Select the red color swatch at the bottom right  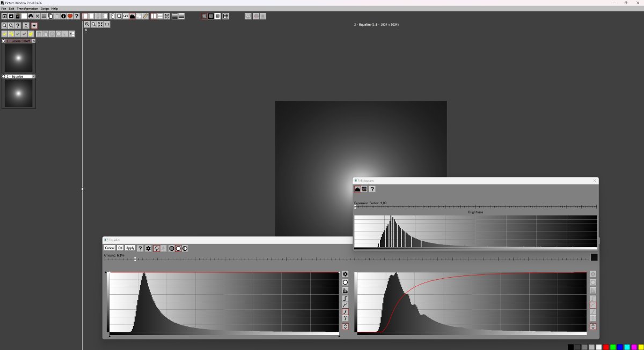point(605,347)
